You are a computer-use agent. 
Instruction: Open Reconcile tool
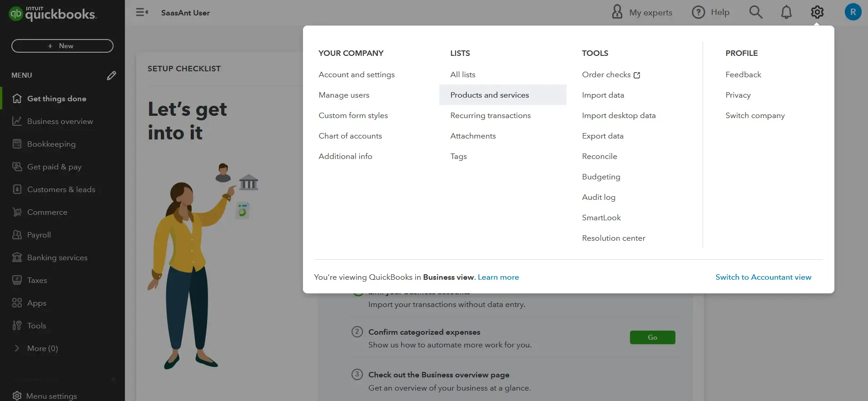600,156
